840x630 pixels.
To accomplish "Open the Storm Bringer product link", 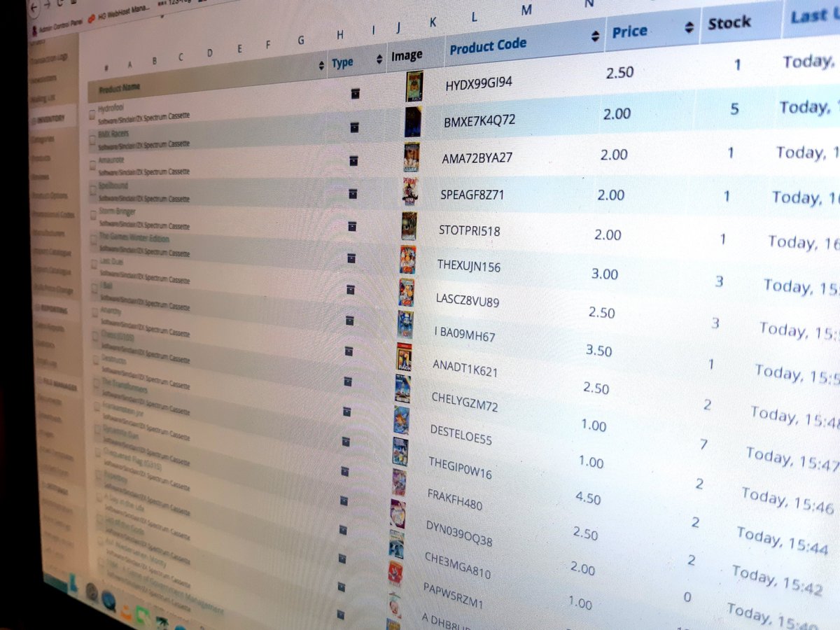I will [118, 212].
